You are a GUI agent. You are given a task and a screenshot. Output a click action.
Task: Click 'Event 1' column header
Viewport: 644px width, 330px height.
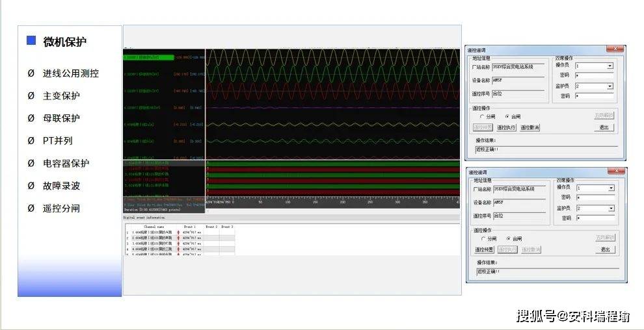190,227
